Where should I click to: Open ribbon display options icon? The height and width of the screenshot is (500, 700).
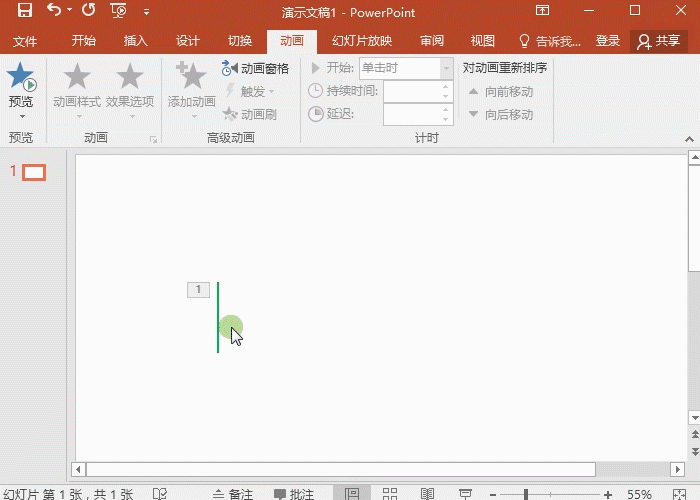[542, 10]
